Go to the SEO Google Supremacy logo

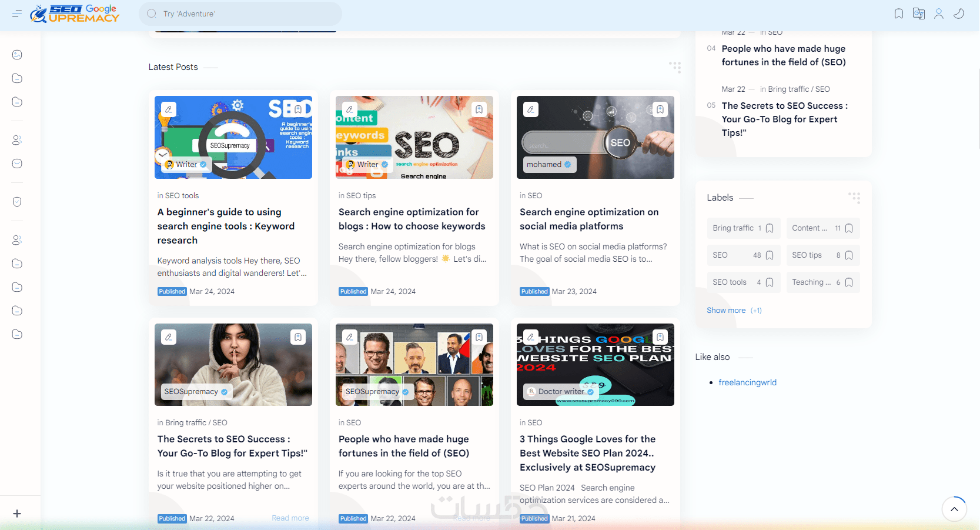75,14
